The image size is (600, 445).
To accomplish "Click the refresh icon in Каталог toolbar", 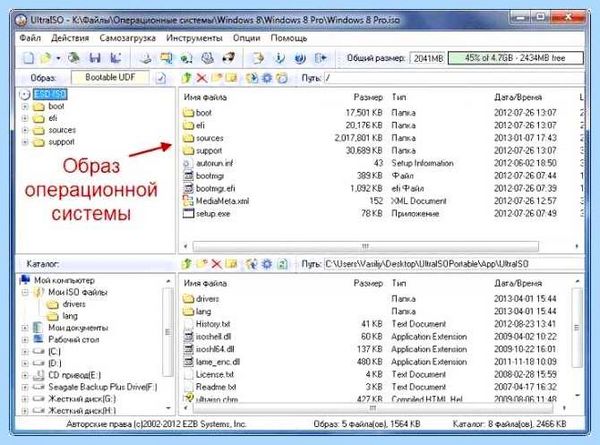I will click(x=282, y=264).
